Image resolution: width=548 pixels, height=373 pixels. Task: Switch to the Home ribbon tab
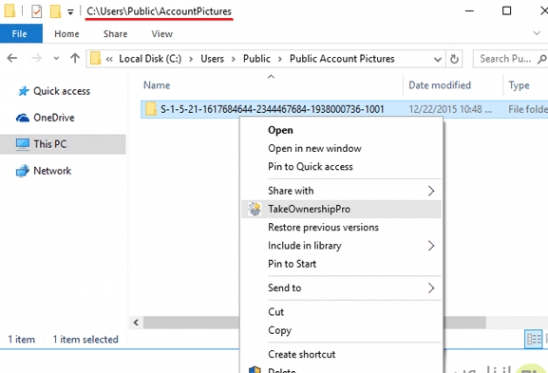tap(67, 34)
